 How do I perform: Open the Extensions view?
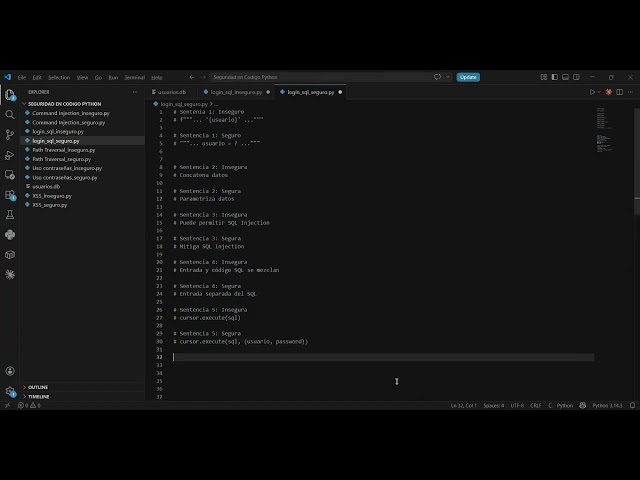click(x=10, y=195)
